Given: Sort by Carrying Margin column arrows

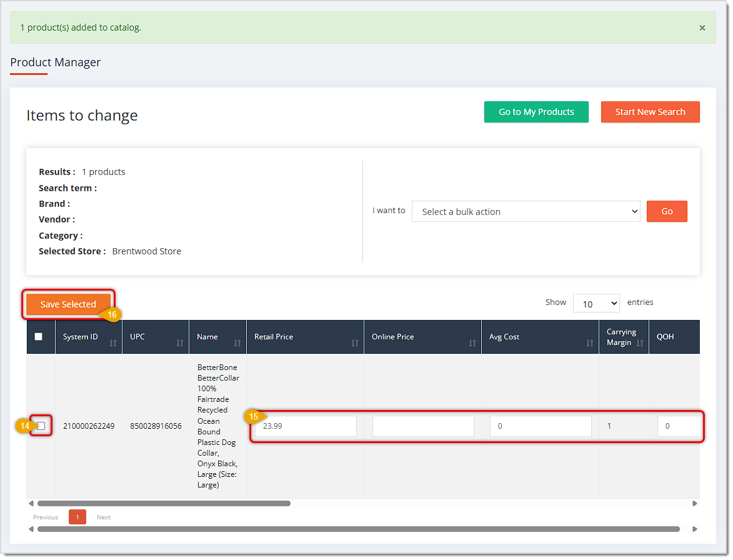Looking at the screenshot, I should [x=640, y=344].
